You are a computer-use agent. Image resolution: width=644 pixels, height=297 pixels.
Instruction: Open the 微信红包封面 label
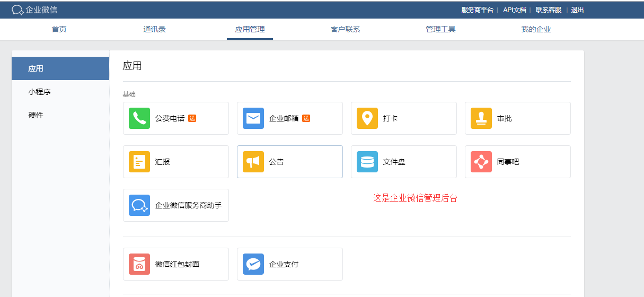click(x=177, y=264)
